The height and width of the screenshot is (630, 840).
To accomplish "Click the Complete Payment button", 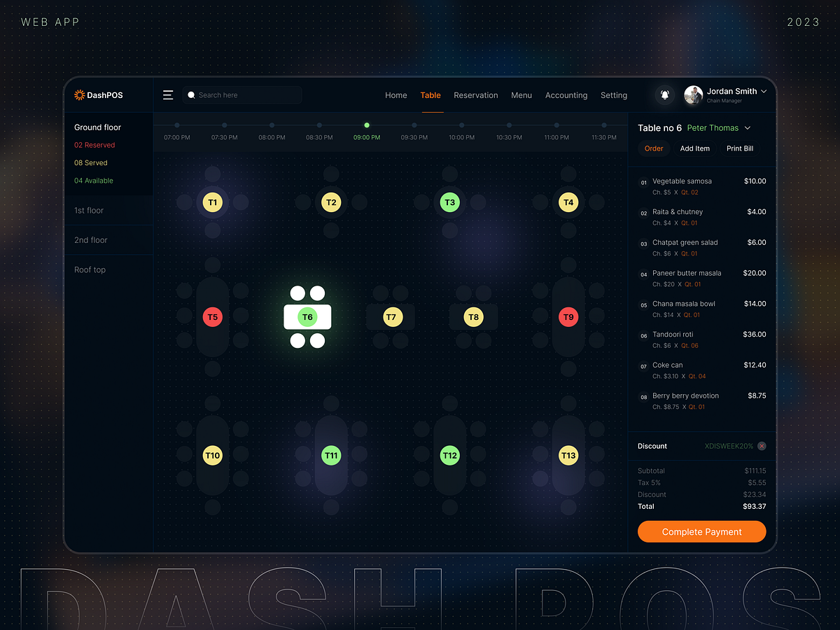I will 701,531.
